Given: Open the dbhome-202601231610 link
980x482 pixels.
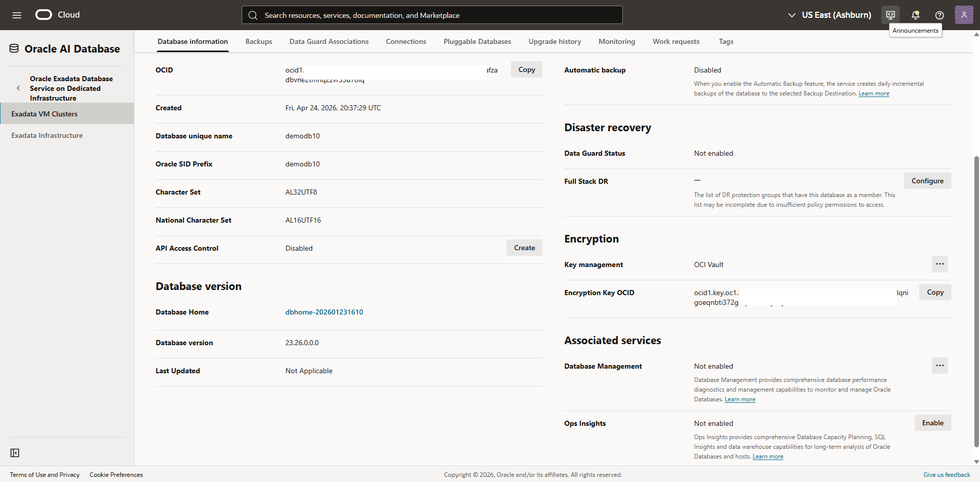Looking at the screenshot, I should click(324, 312).
